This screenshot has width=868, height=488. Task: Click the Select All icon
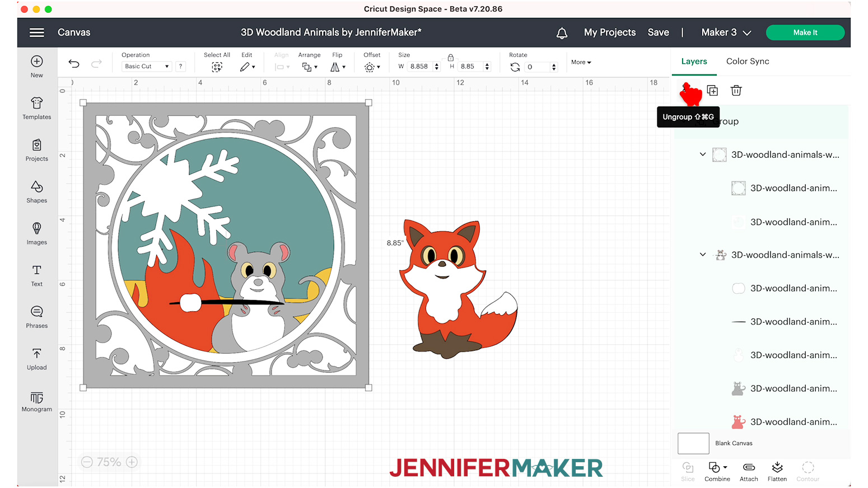tap(217, 67)
